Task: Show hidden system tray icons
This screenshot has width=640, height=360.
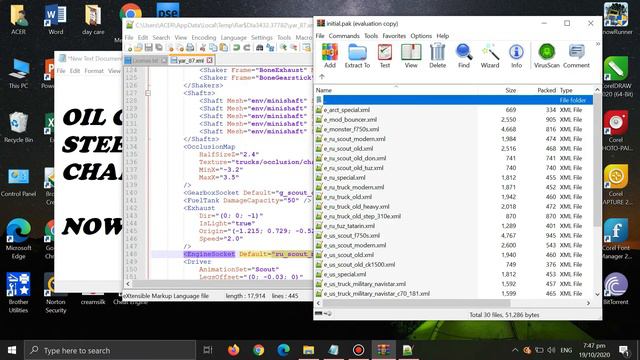Action: coord(515,350)
